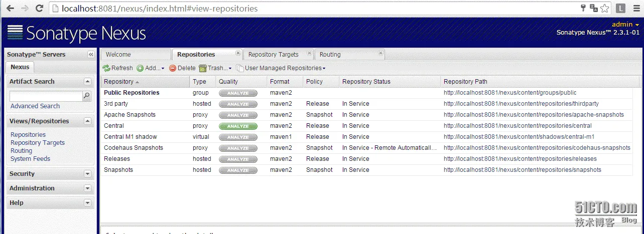
Task: Open the Routing sidebar link
Action: click(x=21, y=151)
